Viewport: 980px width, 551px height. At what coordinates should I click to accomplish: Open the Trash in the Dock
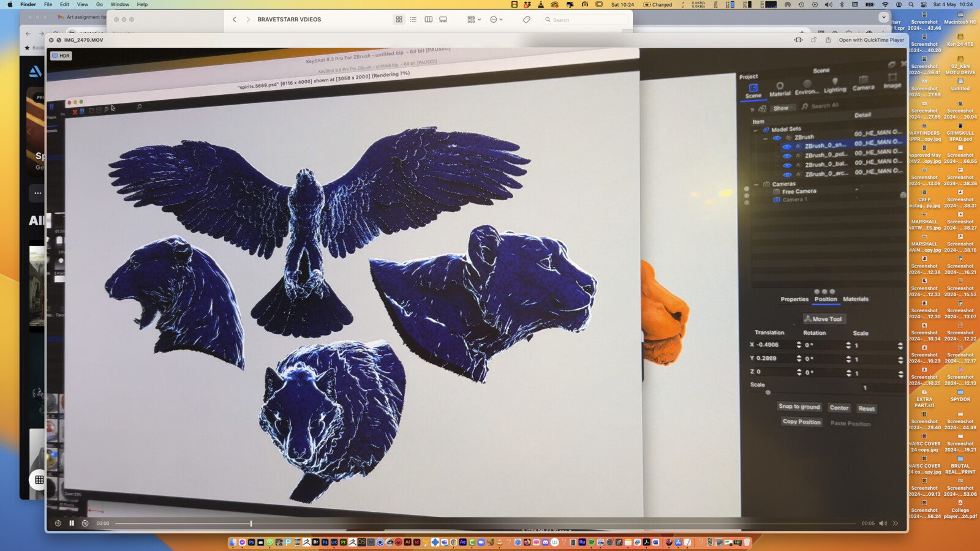coord(747,542)
